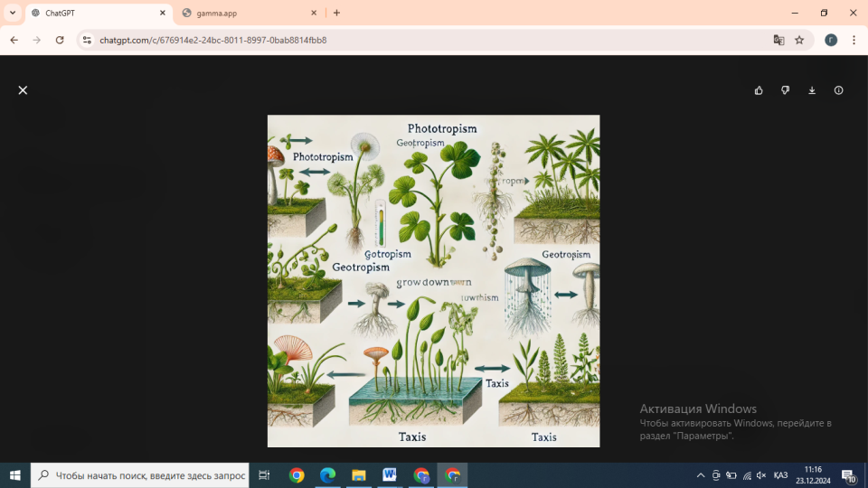Open Microsoft Word from the taskbar
This screenshot has height=488, width=868.
coord(390,475)
